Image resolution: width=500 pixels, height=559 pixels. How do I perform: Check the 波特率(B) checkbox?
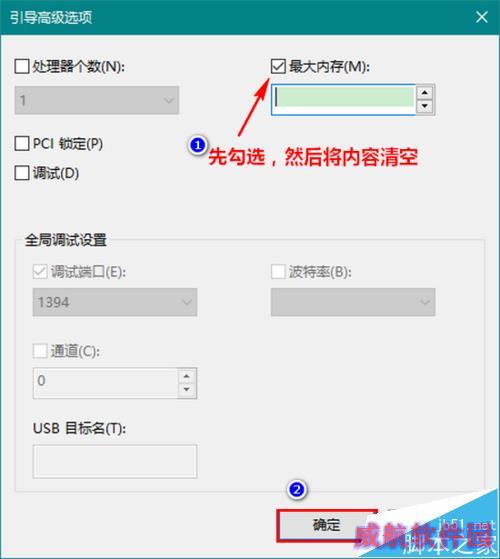278,272
